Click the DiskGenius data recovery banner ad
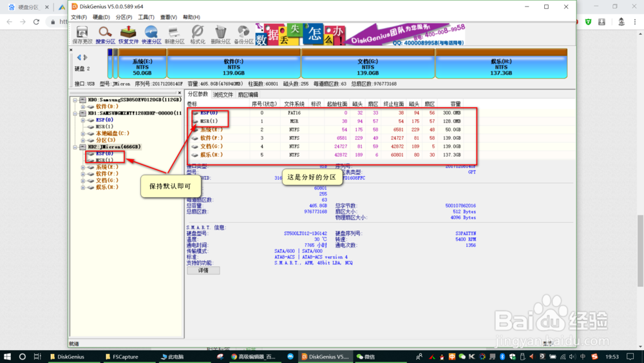Viewport: 644px width, 363px height. [x=361, y=34]
